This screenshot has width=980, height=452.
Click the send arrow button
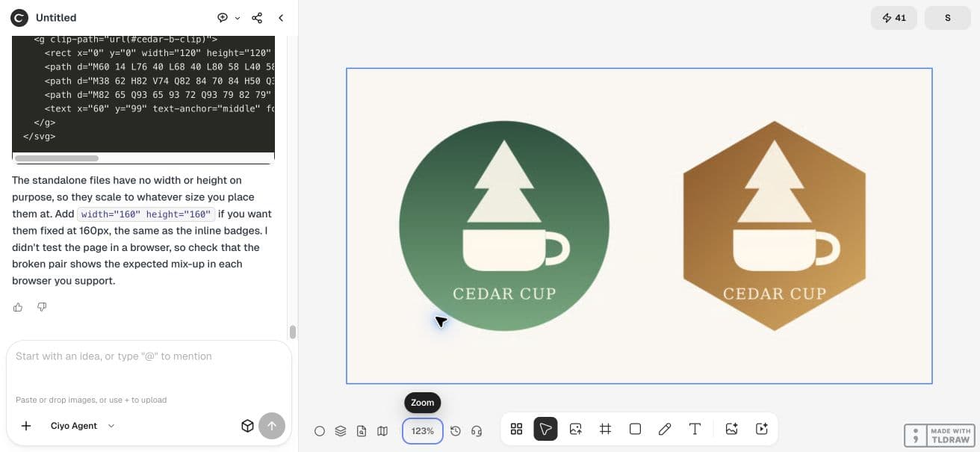coord(272,426)
